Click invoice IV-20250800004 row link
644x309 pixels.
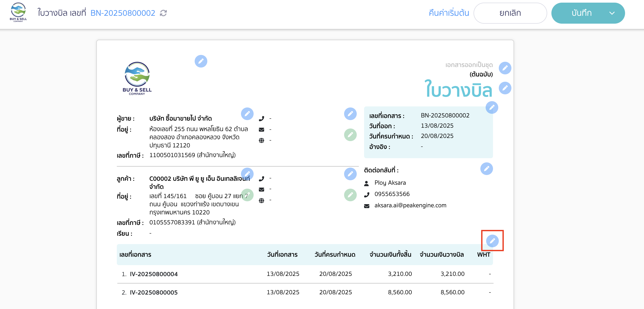154,274
